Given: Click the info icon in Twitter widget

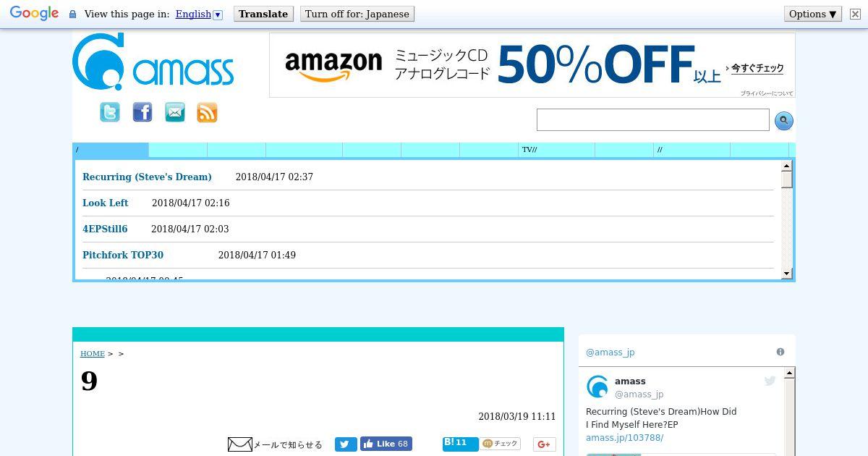Looking at the screenshot, I should click(x=780, y=352).
